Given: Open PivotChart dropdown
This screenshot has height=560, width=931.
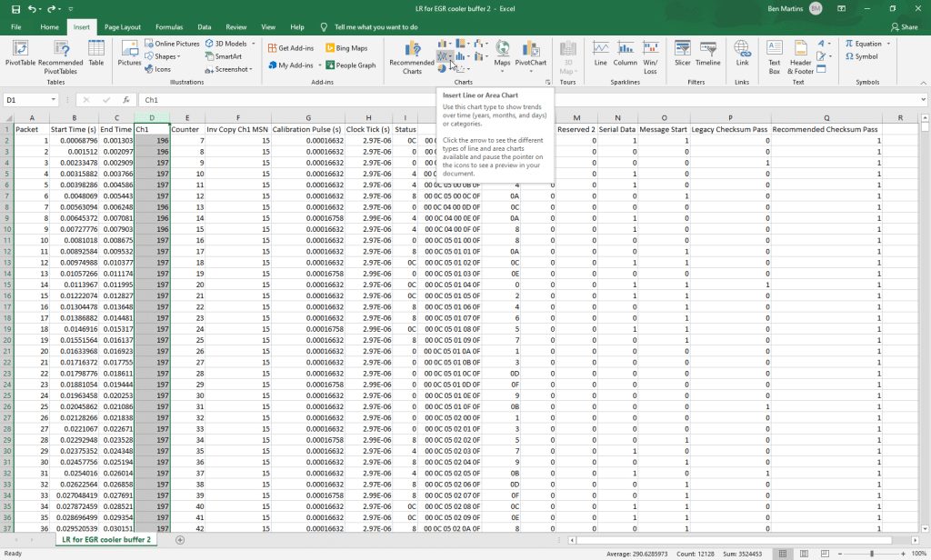Looking at the screenshot, I should click(530, 57).
